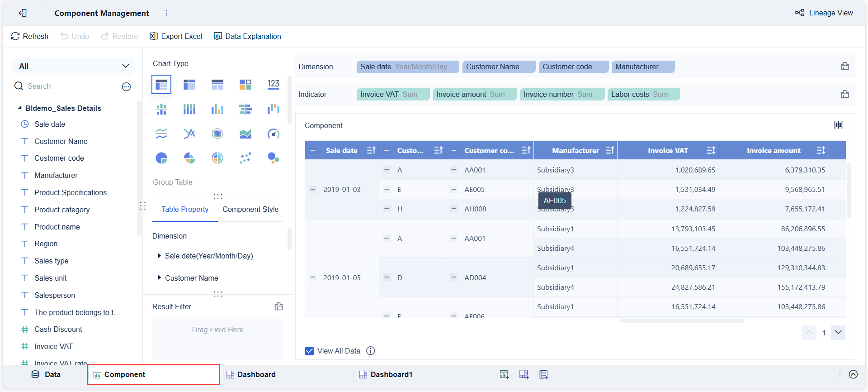Collapse the 2019-01-03 sale date group

(x=312, y=189)
